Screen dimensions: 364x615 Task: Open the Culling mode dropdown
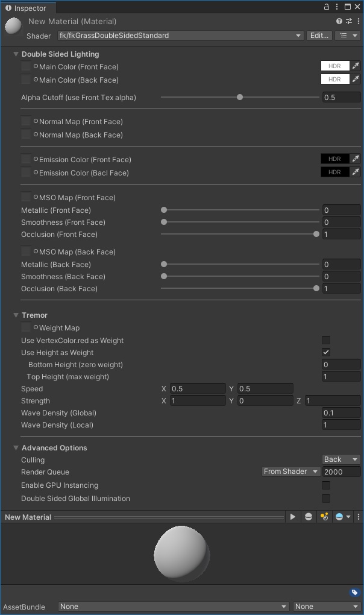pos(340,460)
